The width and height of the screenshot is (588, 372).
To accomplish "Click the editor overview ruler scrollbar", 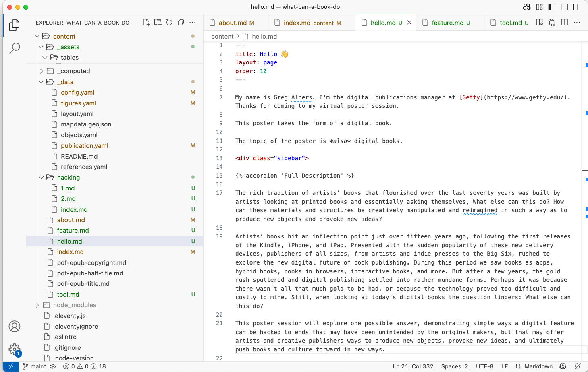I will [x=585, y=201].
